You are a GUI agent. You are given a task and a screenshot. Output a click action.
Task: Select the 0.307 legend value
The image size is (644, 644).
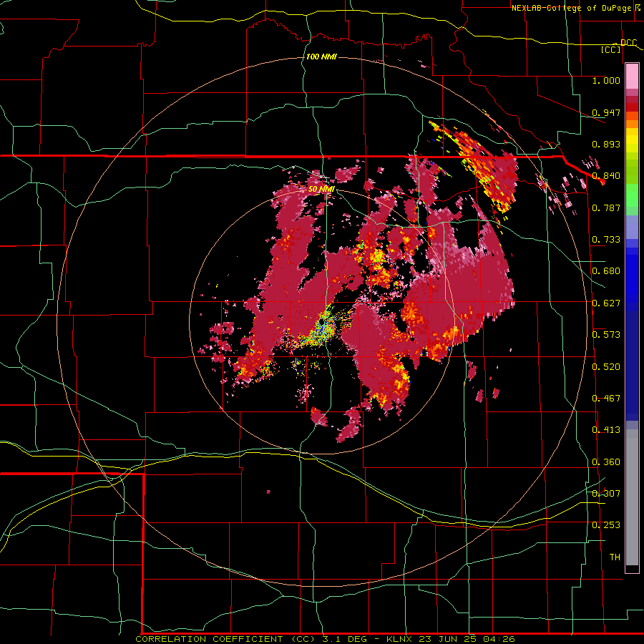(606, 494)
